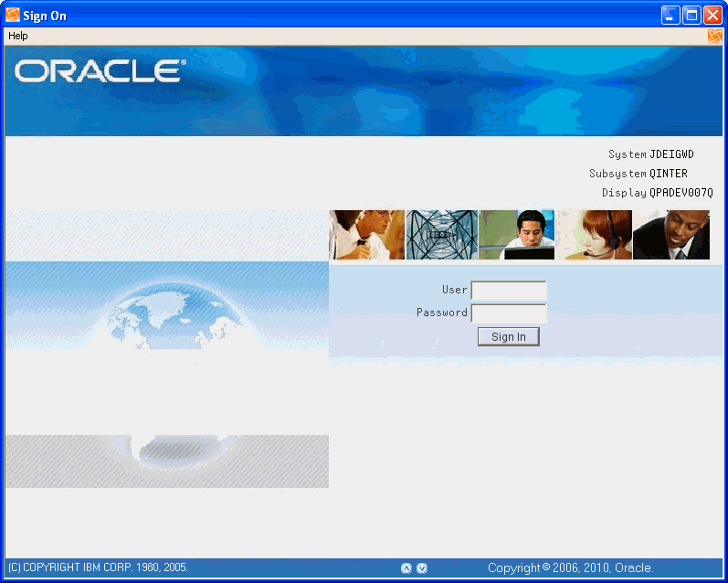Select the transmission tower photo
This screenshot has width=728, height=583.
[x=442, y=235]
